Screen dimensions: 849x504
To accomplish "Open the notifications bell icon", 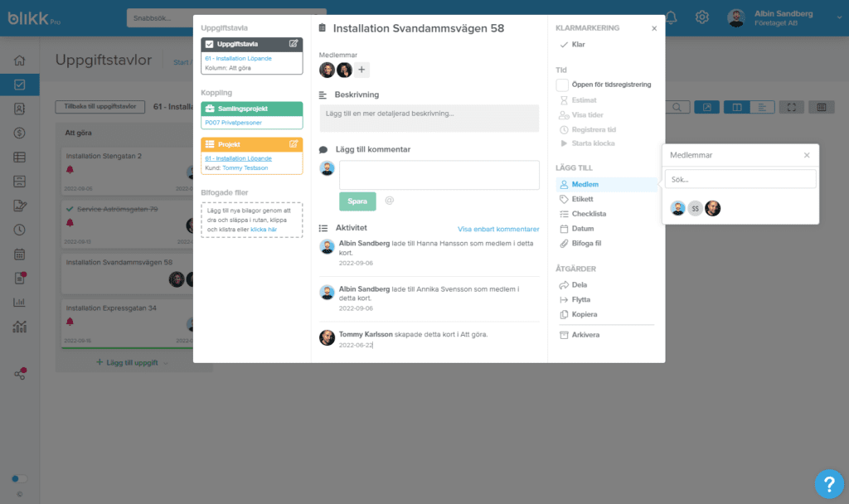I will (671, 17).
